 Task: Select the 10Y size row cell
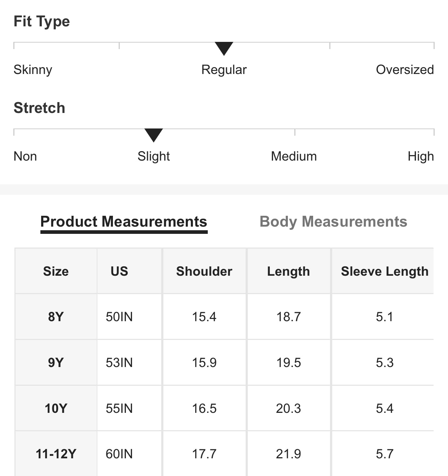(x=56, y=408)
